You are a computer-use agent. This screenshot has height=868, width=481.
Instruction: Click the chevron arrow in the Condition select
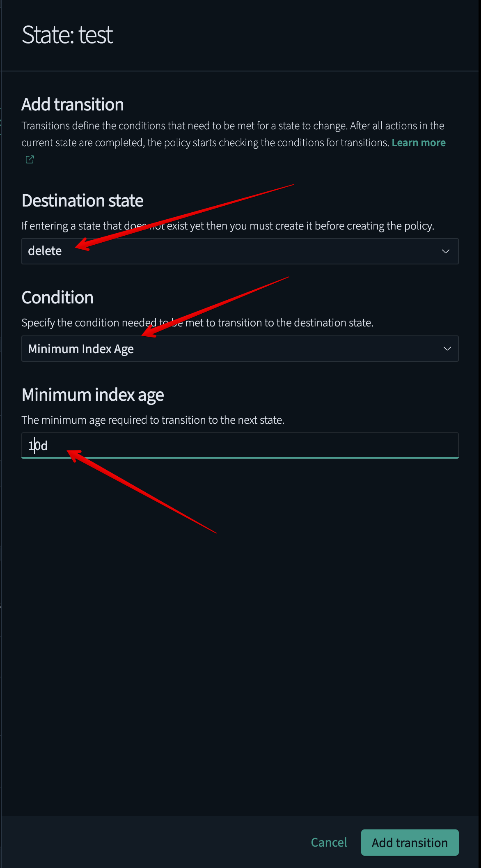tap(447, 349)
